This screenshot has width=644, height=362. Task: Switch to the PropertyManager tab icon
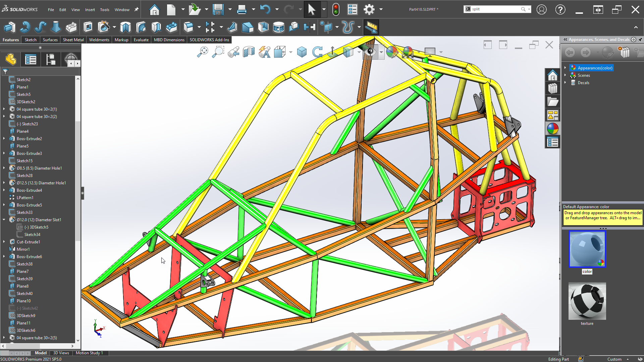pyautogui.click(x=31, y=59)
